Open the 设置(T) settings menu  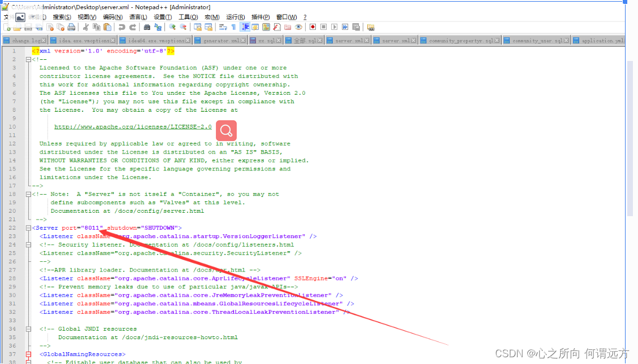163,17
